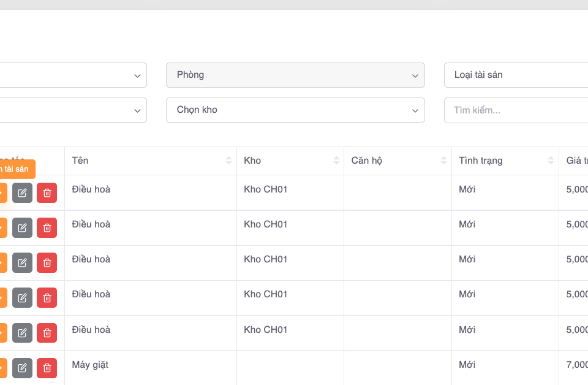Click the Máy giặt name cell
The height and width of the screenshot is (385, 588).
pyautogui.click(x=90, y=365)
